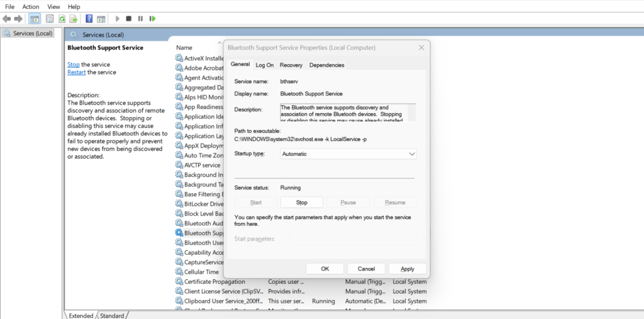Toggle the Show/Hide Console Tree icon
The height and width of the screenshot is (319, 644).
[x=35, y=18]
